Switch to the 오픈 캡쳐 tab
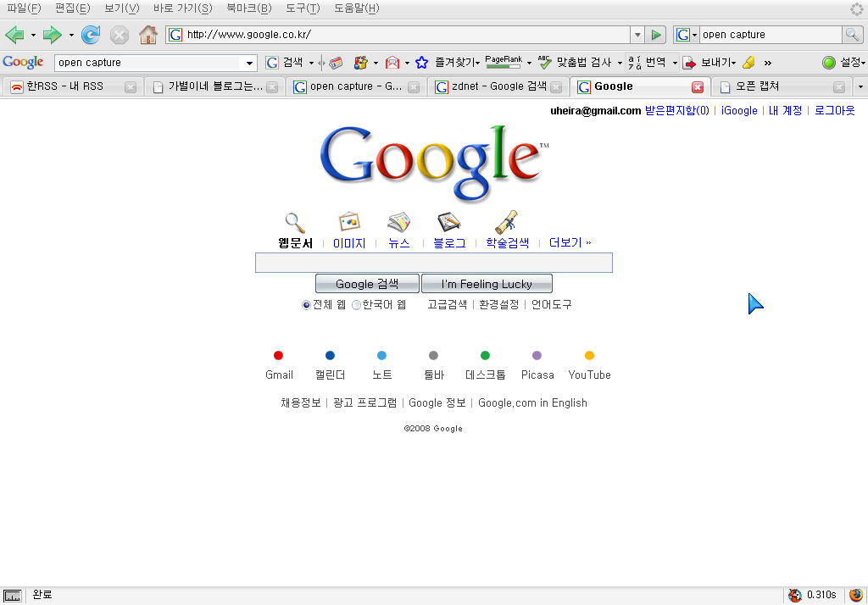 (x=782, y=87)
